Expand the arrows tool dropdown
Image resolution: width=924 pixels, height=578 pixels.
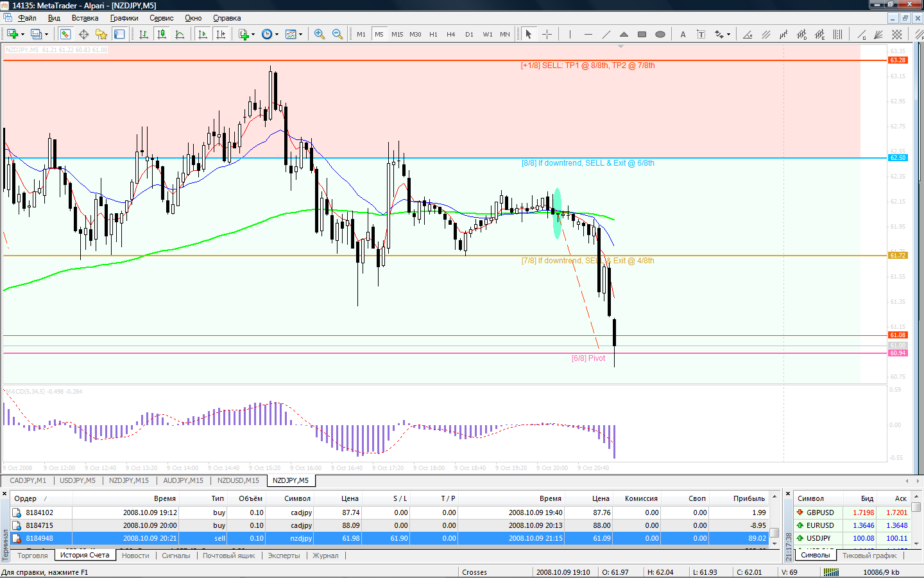728,35
